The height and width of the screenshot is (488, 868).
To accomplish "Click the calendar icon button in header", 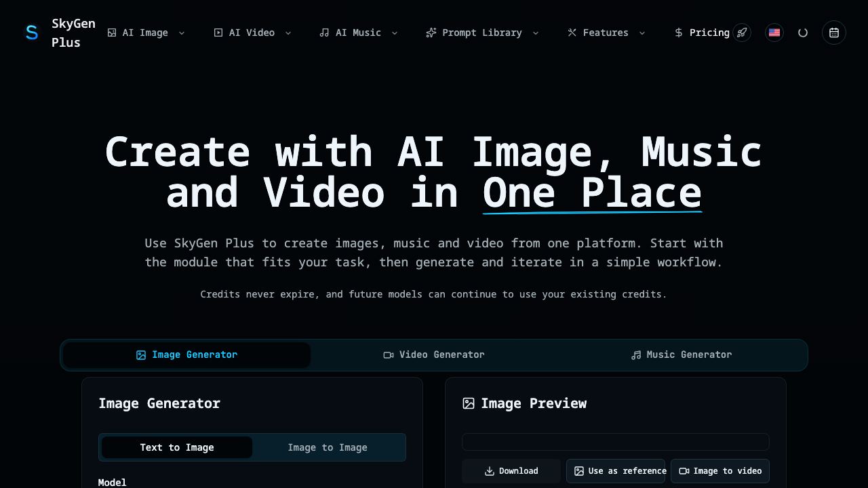I will 834,33.
